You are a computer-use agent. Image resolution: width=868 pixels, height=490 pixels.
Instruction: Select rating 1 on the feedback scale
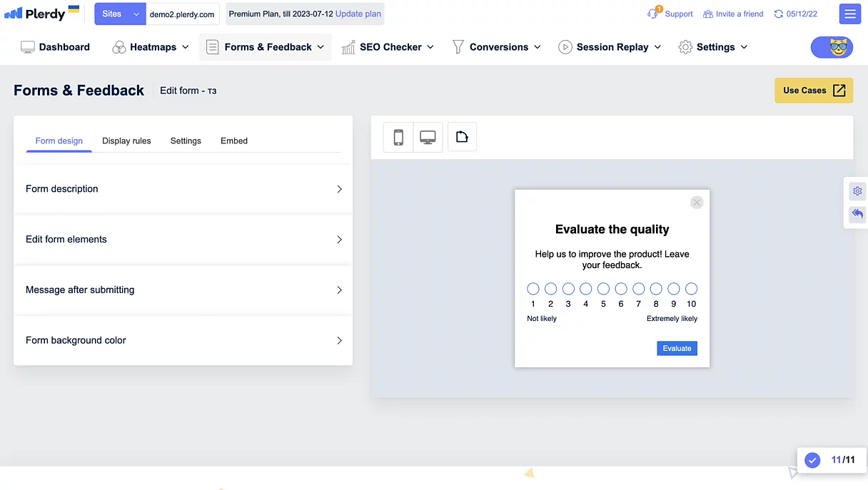point(533,288)
